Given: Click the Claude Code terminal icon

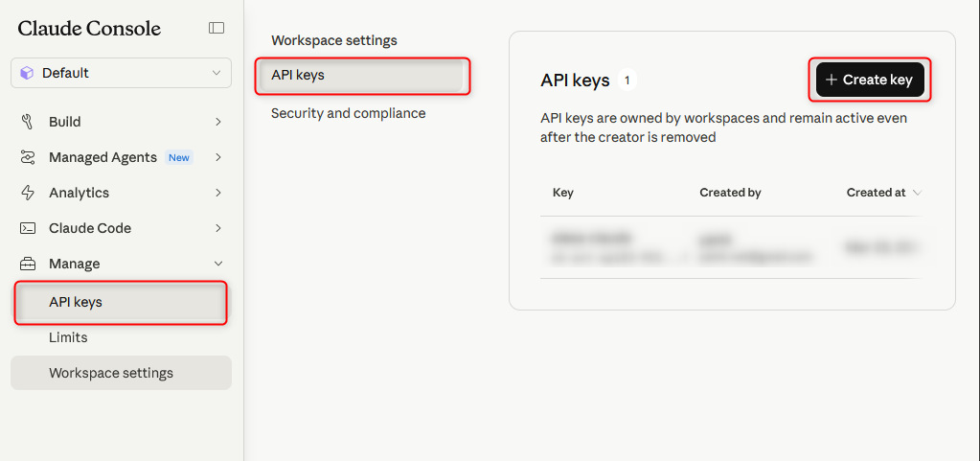Looking at the screenshot, I should 28,228.
